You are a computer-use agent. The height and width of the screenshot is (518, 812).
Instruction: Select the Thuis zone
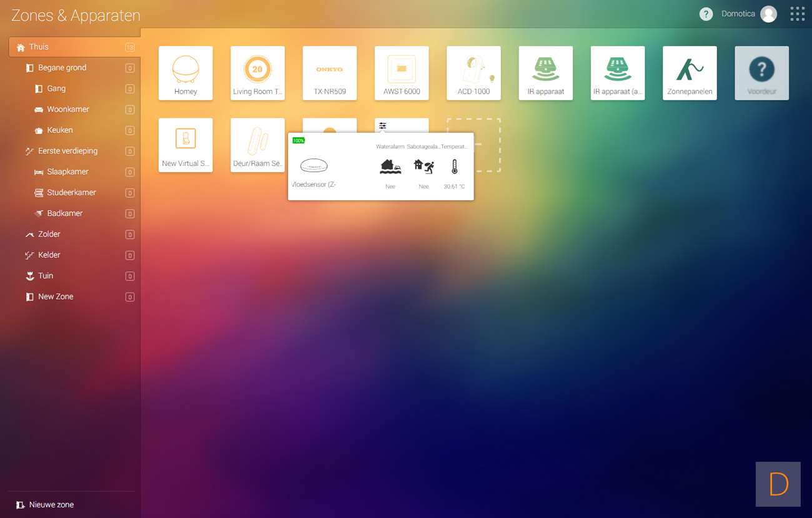pos(74,47)
